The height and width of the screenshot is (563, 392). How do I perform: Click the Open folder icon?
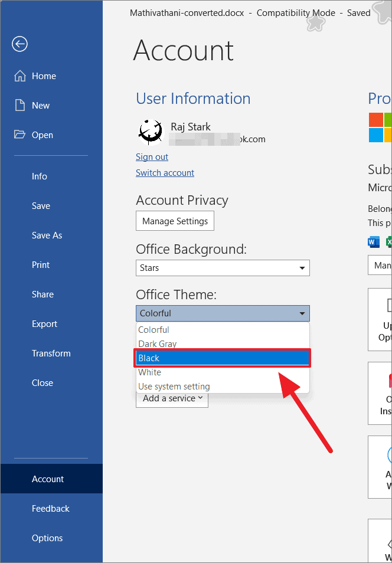click(19, 135)
